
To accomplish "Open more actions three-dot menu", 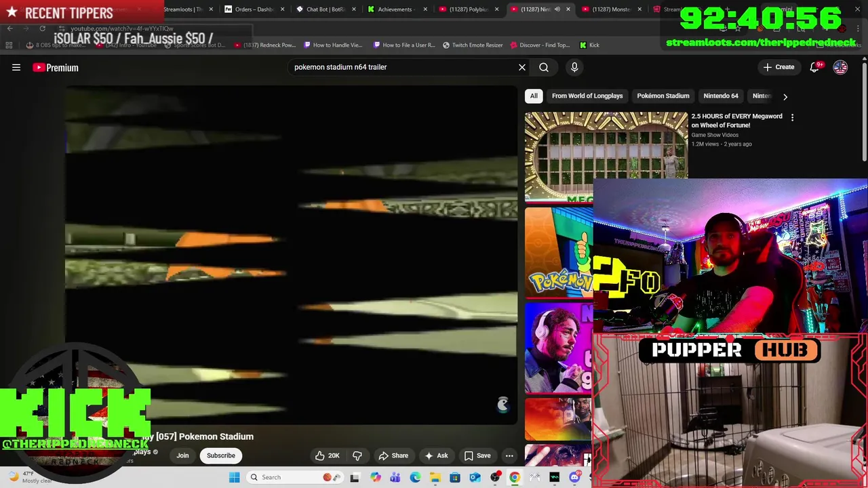I will (x=509, y=455).
